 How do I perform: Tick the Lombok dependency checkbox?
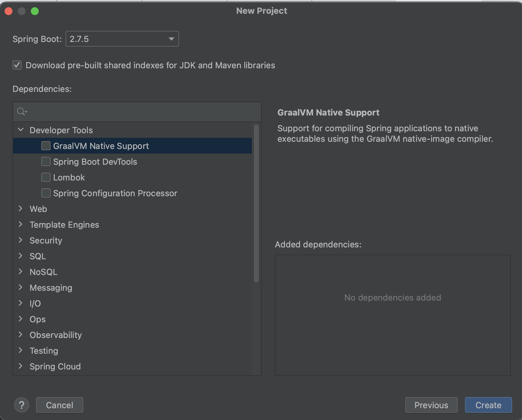click(46, 177)
